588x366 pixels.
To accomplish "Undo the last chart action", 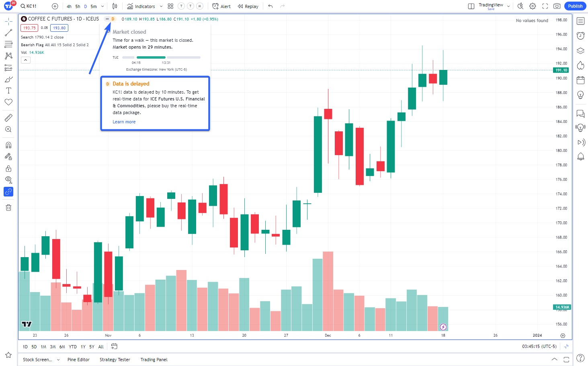I will tap(270, 6).
